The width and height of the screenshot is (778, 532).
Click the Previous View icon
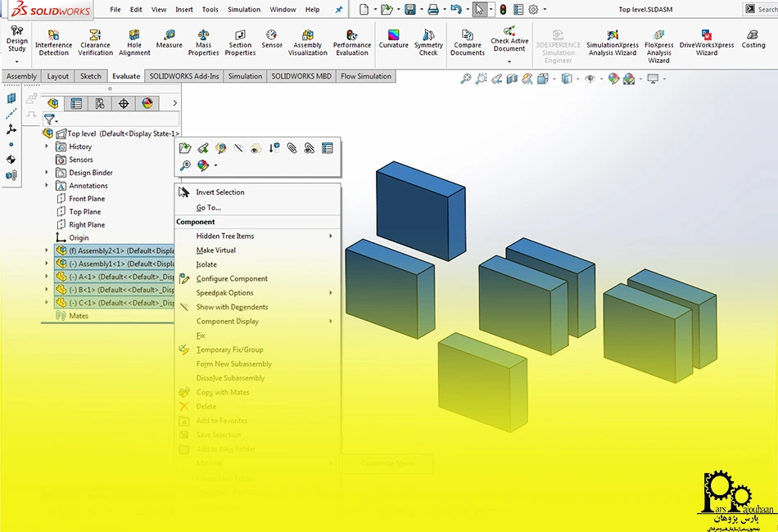(496, 79)
